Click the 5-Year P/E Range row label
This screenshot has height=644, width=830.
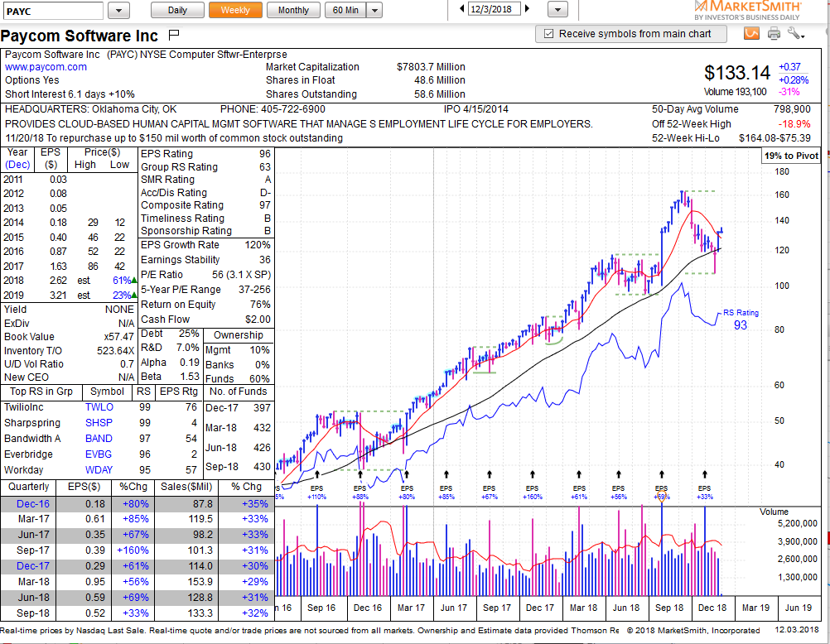pyautogui.click(x=181, y=290)
